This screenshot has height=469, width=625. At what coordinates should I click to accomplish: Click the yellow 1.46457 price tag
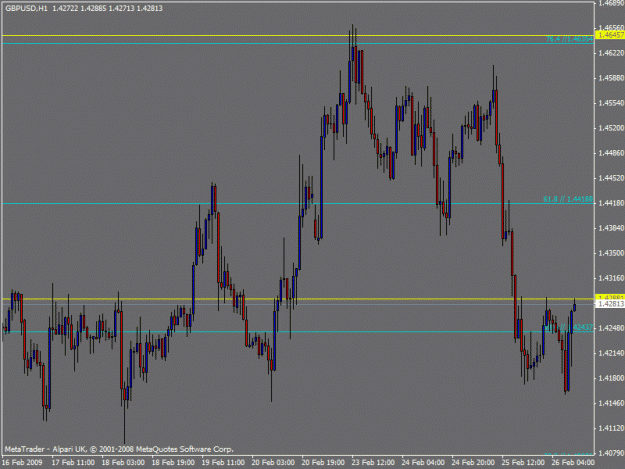(610, 35)
